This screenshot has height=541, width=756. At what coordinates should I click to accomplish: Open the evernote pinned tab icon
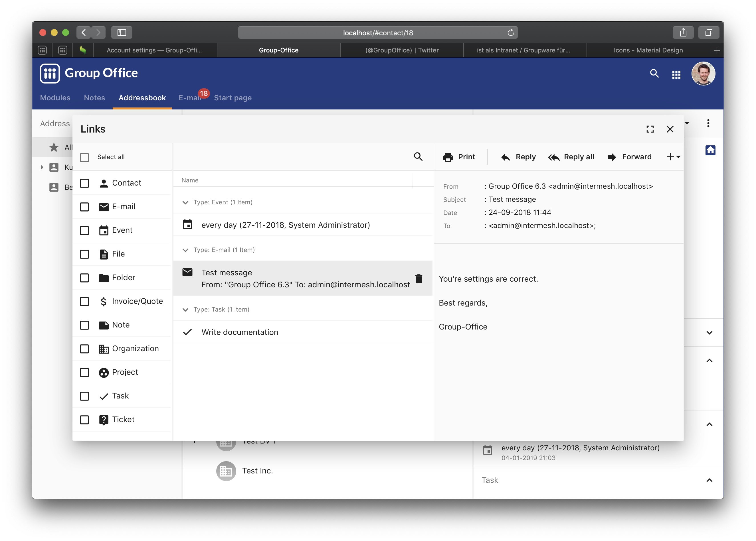pyautogui.click(x=83, y=50)
